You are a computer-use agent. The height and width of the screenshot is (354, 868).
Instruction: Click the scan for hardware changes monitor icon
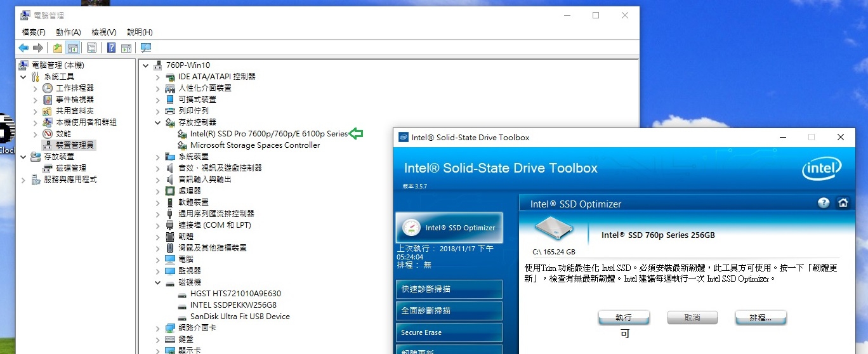pos(146,48)
